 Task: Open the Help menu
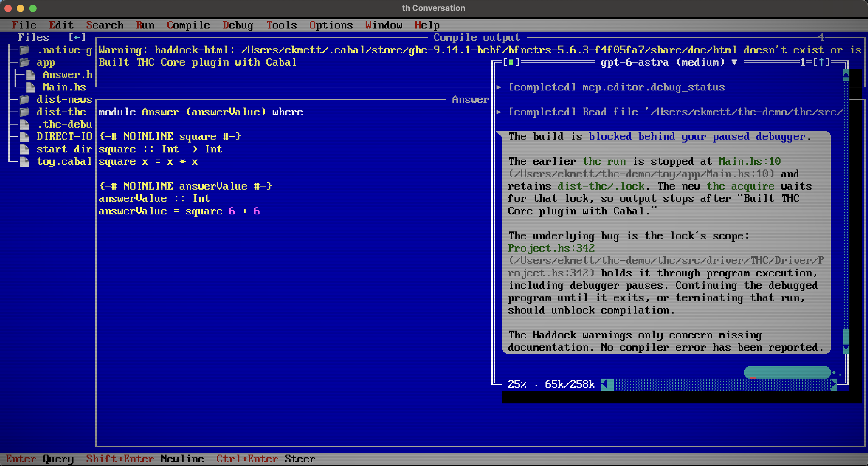(x=427, y=25)
